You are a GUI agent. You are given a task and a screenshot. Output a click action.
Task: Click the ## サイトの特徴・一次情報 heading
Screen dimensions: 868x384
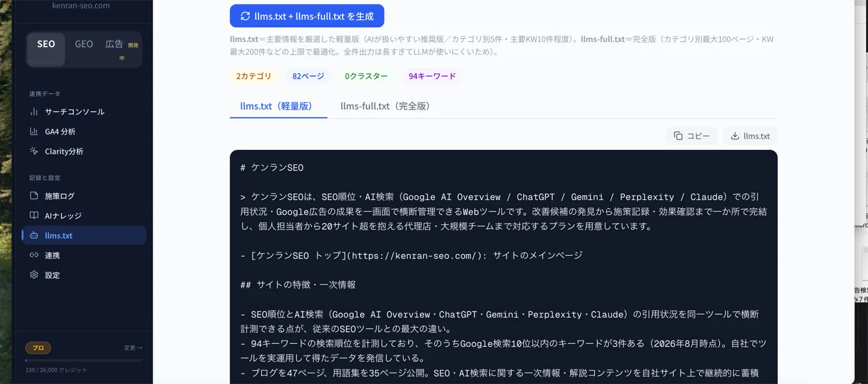(x=298, y=285)
